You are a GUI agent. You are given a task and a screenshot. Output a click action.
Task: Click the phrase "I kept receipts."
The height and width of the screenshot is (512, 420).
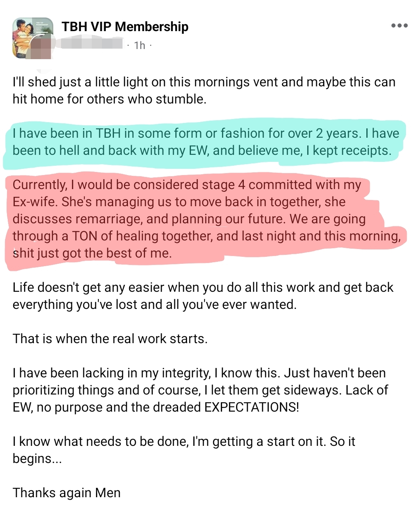348,150
